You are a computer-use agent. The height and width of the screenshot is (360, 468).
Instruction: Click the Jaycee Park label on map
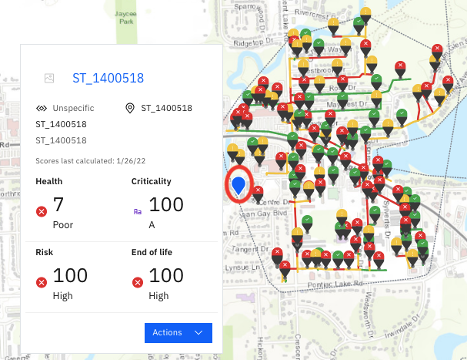pos(126,17)
